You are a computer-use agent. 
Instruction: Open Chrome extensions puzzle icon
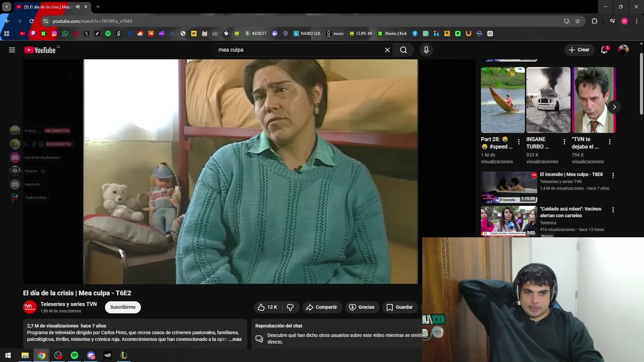[595, 21]
